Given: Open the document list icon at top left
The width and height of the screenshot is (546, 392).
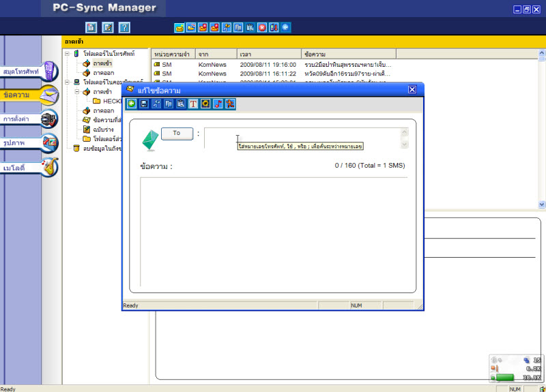Looking at the screenshot, I should click(x=91, y=27).
